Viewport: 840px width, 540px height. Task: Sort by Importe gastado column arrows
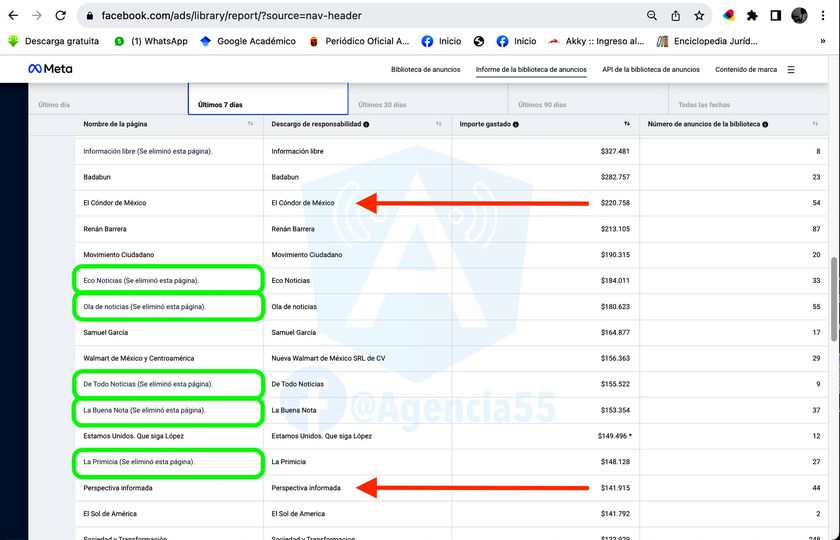coord(627,124)
